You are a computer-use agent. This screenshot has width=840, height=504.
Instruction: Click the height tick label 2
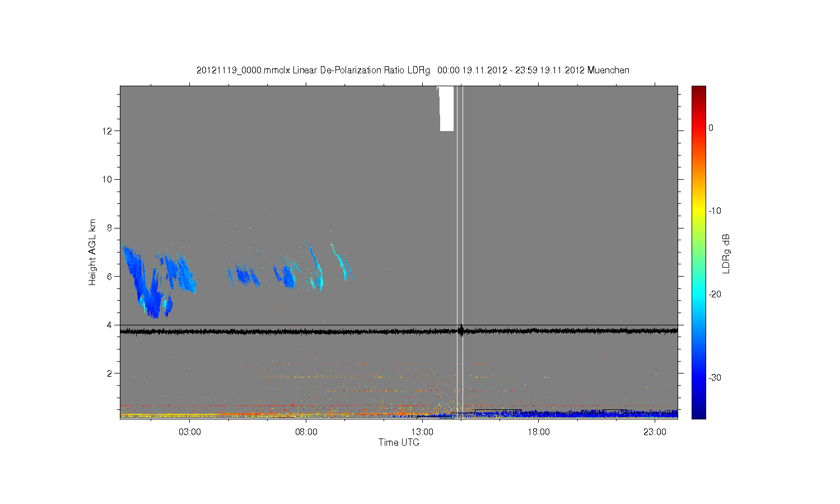(110, 373)
